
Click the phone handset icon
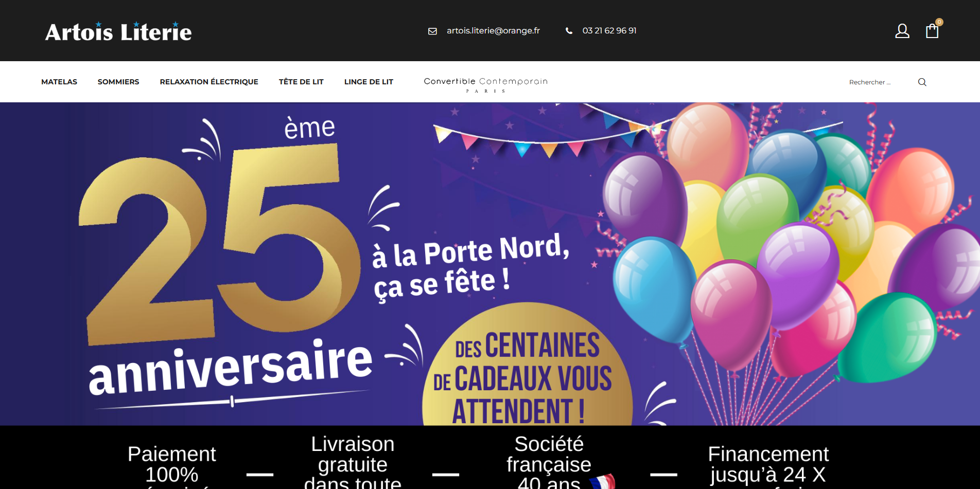pyautogui.click(x=569, y=31)
